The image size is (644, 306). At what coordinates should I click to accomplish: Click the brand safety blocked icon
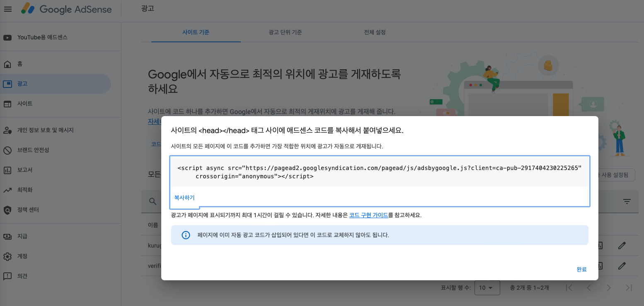coord(7,150)
